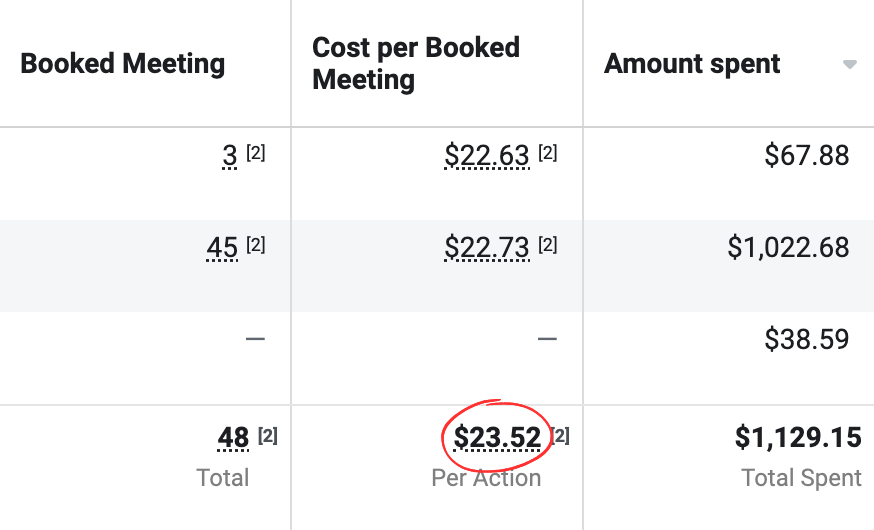
Task: Click the underlined value 45 in Booked Meeting
Action: [x=221, y=247]
